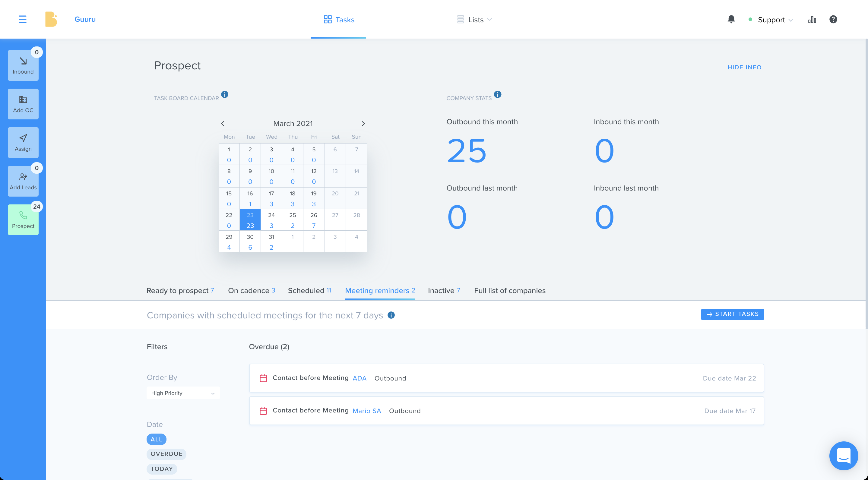The width and height of the screenshot is (868, 480).
Task: Open the On cadence tab
Action: click(x=251, y=291)
